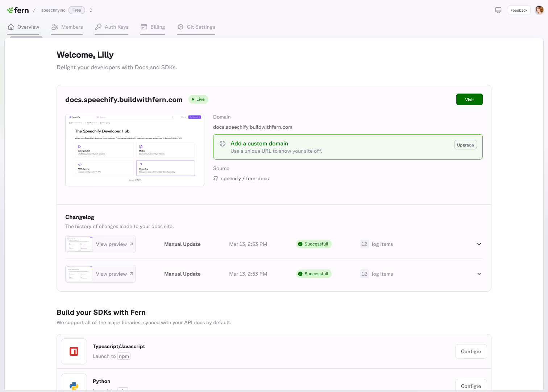Click the Free plan badge
548x392 pixels.
(x=77, y=10)
